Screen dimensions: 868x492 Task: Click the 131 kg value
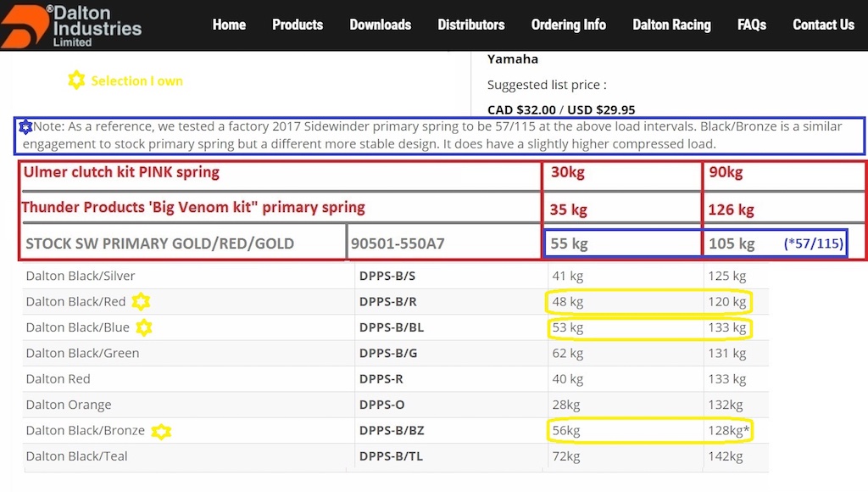(x=726, y=353)
